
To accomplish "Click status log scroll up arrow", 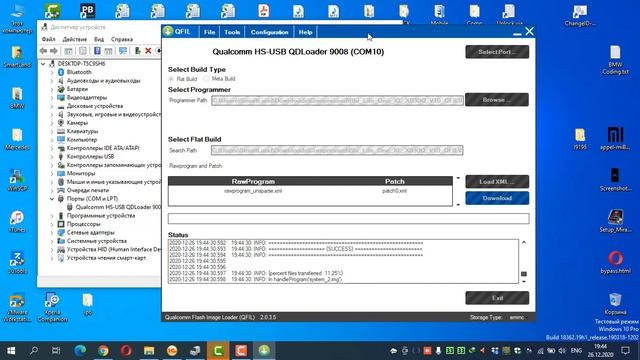I will click(524, 242).
